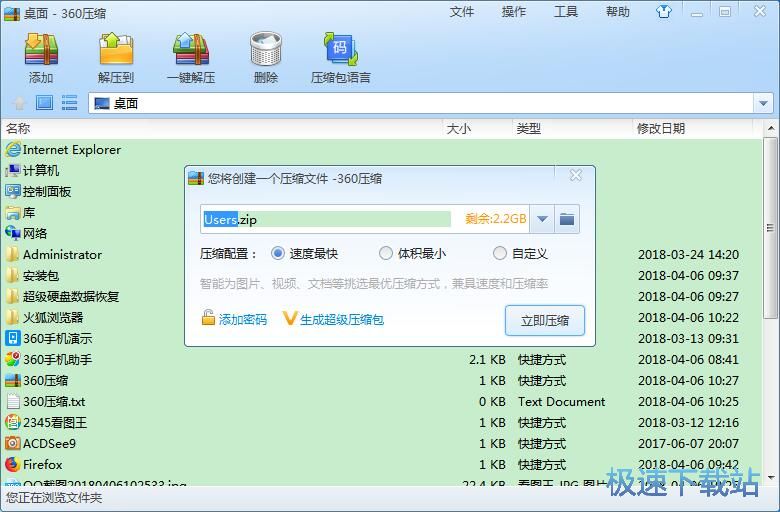The width and height of the screenshot is (780, 512).
Task: Click the date 2018-03-12 12:16
Action: pyautogui.click(x=688, y=422)
